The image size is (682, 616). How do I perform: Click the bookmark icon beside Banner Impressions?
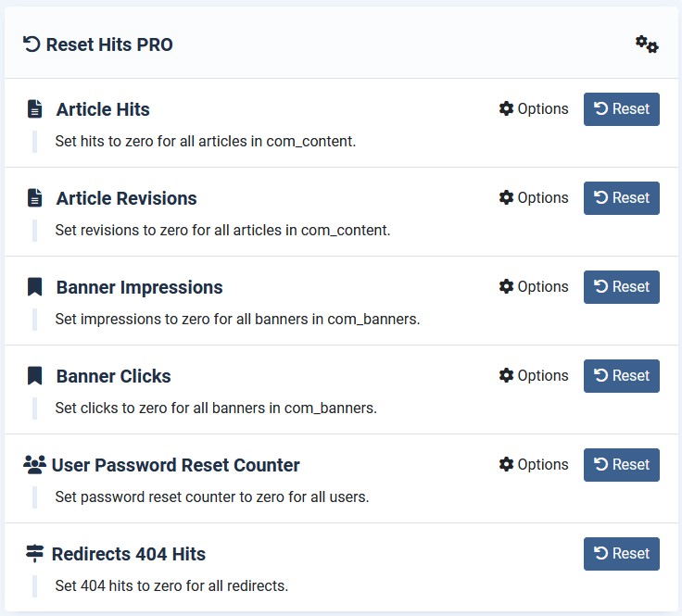(34, 287)
